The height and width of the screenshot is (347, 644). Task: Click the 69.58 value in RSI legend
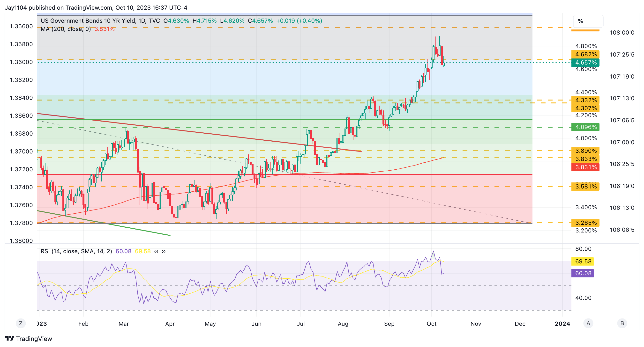point(143,251)
